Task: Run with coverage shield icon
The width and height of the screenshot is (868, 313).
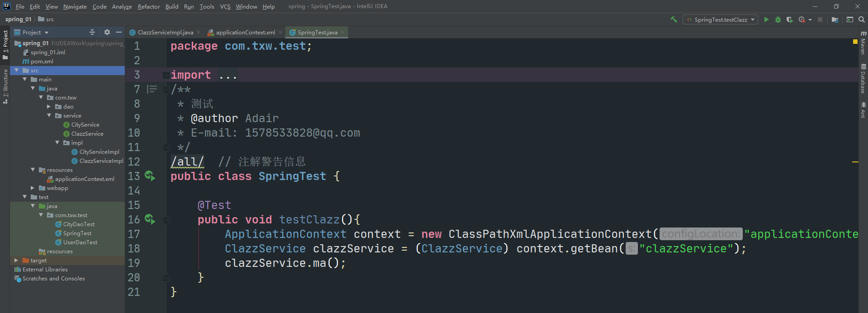Action: click(x=790, y=19)
